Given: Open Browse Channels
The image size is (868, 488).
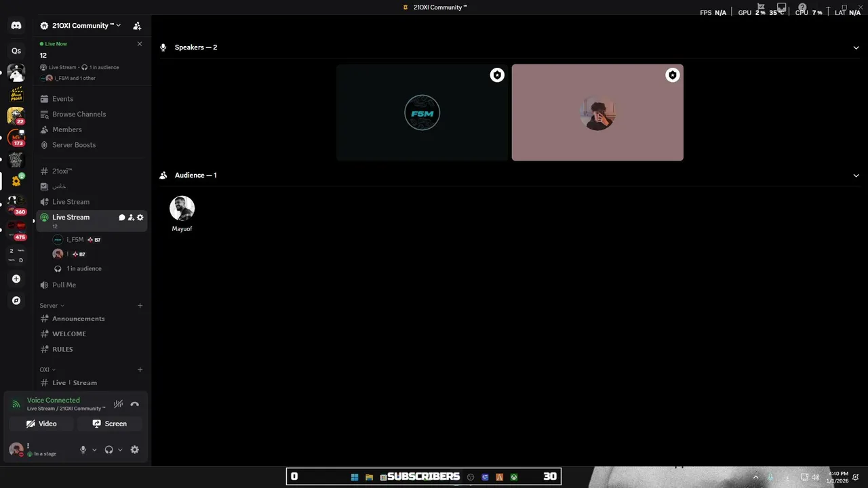Looking at the screenshot, I should (x=92, y=115).
